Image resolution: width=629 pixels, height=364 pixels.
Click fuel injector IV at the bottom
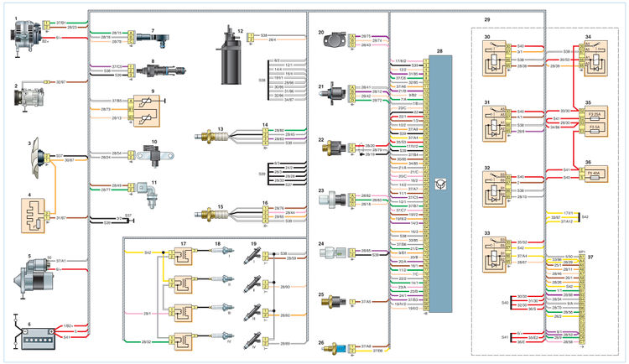[252, 341]
